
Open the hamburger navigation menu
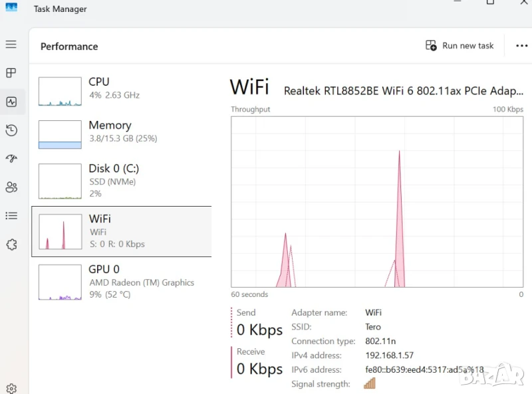point(11,45)
